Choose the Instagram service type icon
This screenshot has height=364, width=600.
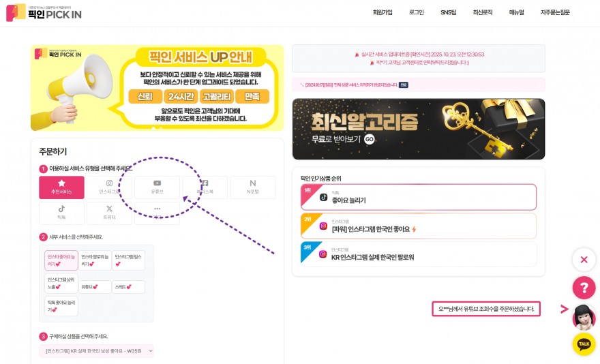click(x=110, y=187)
